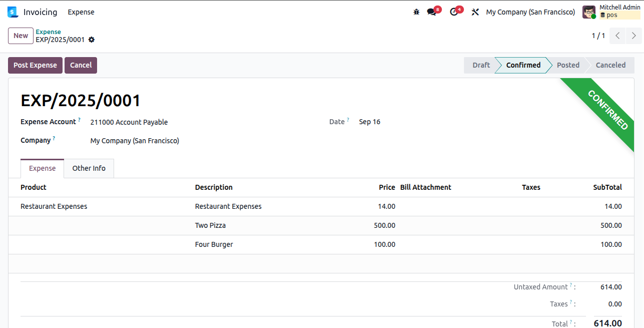Click the 614.00 untaxed amount value
This screenshot has width=644, height=328.
click(611, 287)
